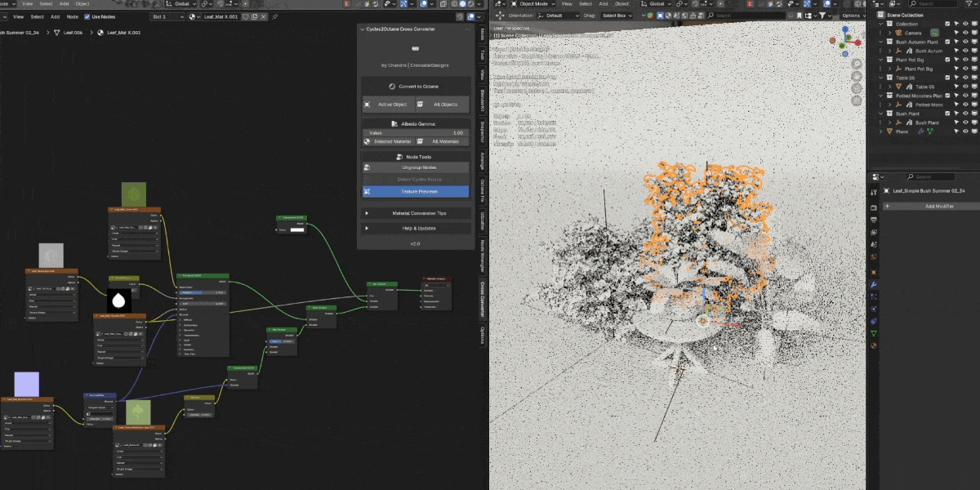The width and height of the screenshot is (980, 490).
Task: Open the Object Data green triangle tab
Action: click(874, 333)
